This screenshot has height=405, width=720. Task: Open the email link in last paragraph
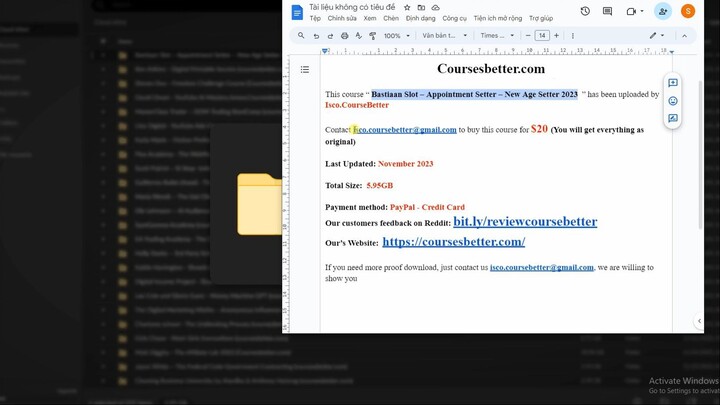click(542, 267)
